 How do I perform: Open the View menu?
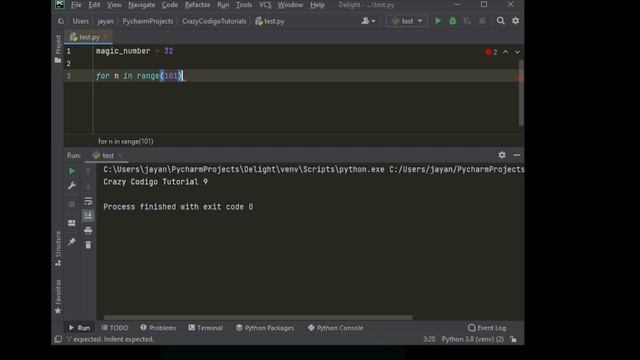(x=114, y=5)
